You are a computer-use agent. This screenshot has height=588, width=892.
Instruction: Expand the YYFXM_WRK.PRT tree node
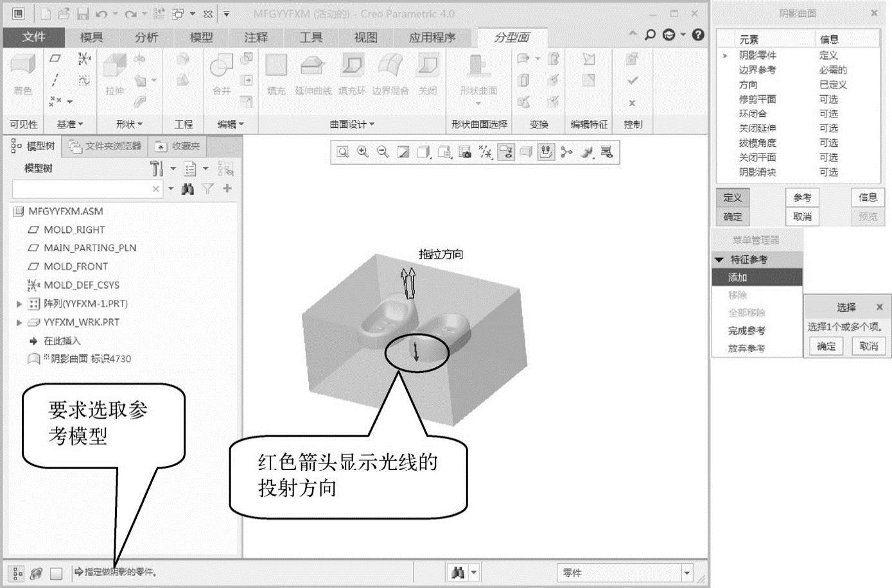pos(19,322)
